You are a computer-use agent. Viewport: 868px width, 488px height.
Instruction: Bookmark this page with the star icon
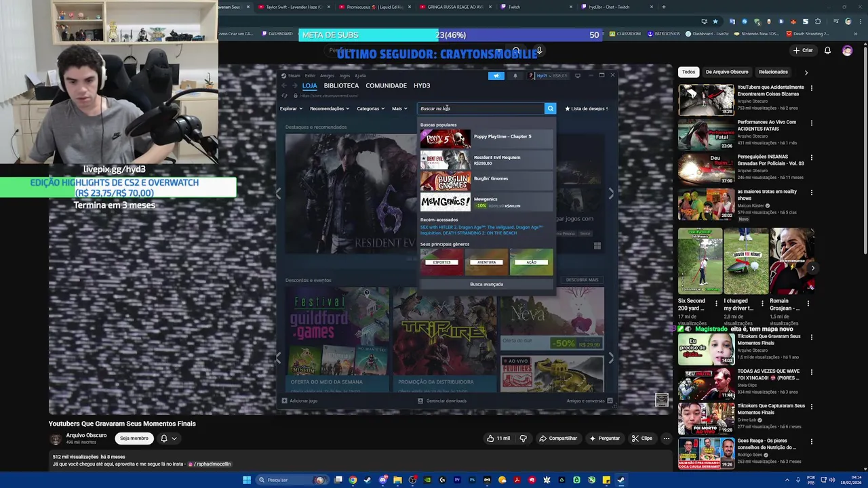pos(715,21)
